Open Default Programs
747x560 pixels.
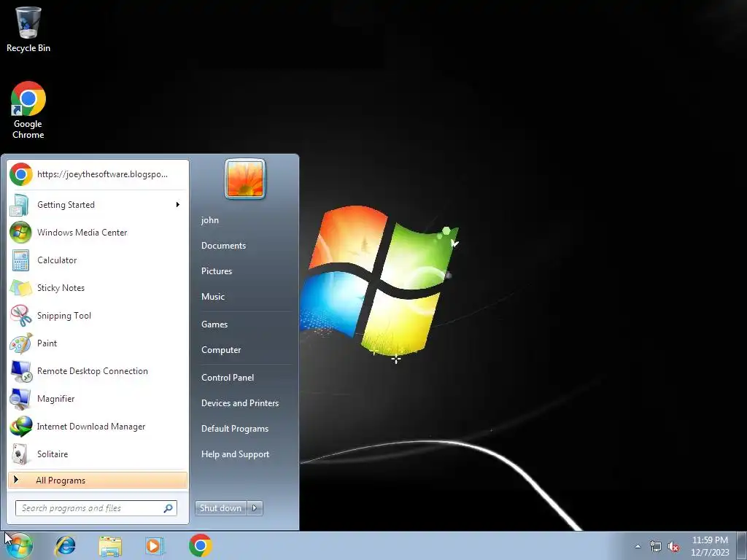[x=235, y=429]
